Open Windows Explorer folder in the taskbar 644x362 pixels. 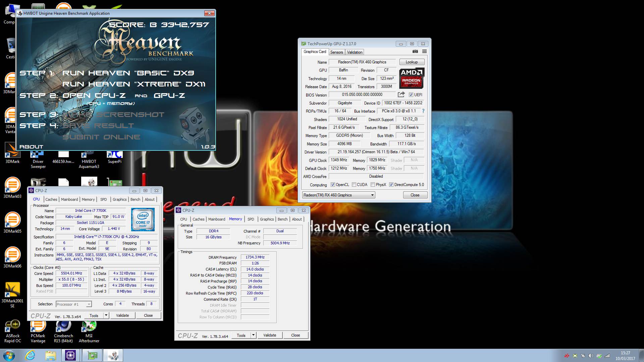point(50,355)
